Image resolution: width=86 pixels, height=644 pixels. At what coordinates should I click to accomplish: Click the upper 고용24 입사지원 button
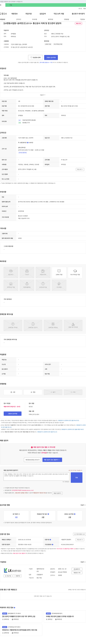(x=51, y=57)
